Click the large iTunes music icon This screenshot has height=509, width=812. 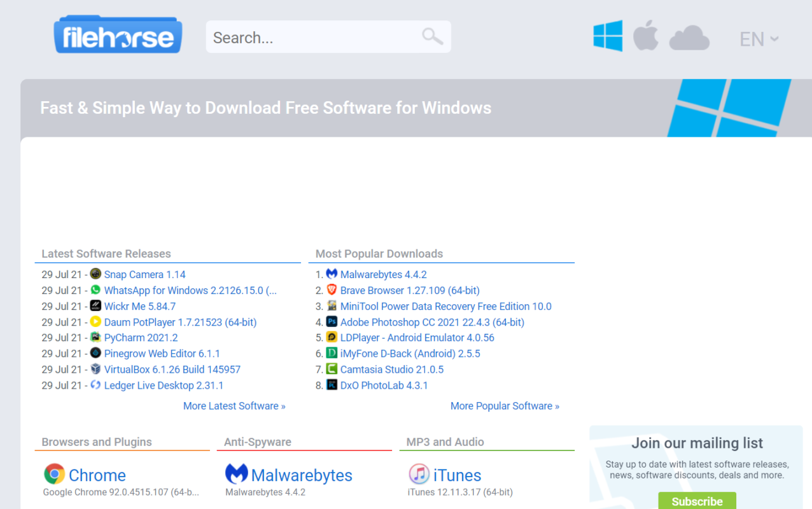[419, 474]
